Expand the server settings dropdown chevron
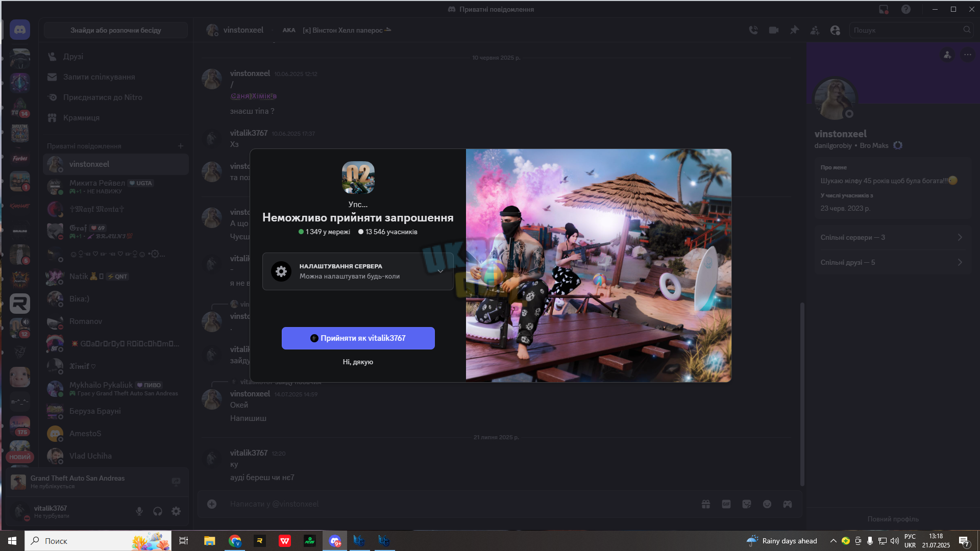The image size is (980, 551). pos(440,271)
